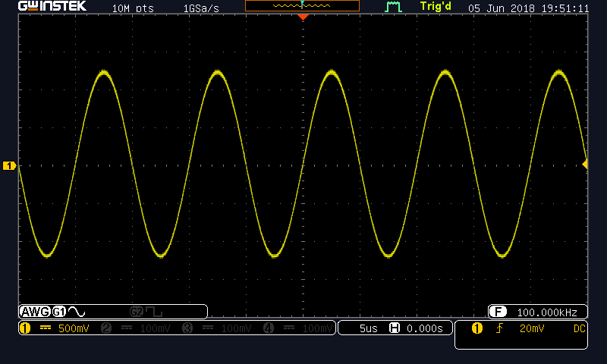The height and width of the screenshot is (364, 607).
Task: Select the channel 1 ground level marker
Action: pos(9,165)
